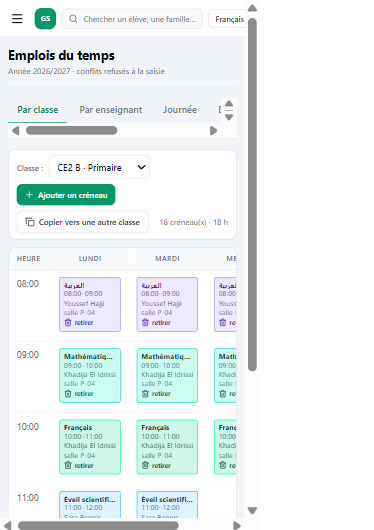Click the search magnifier icon

coord(73,19)
